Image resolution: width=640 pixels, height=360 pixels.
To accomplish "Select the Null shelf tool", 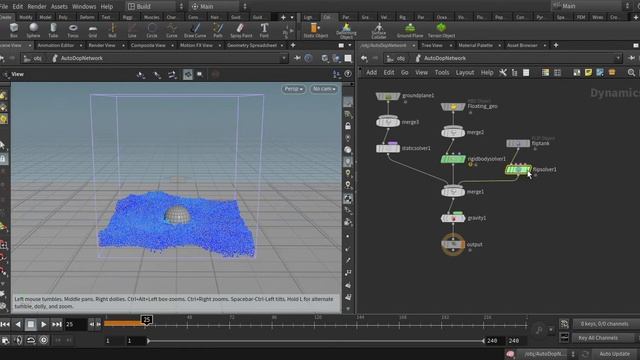I will (112, 30).
